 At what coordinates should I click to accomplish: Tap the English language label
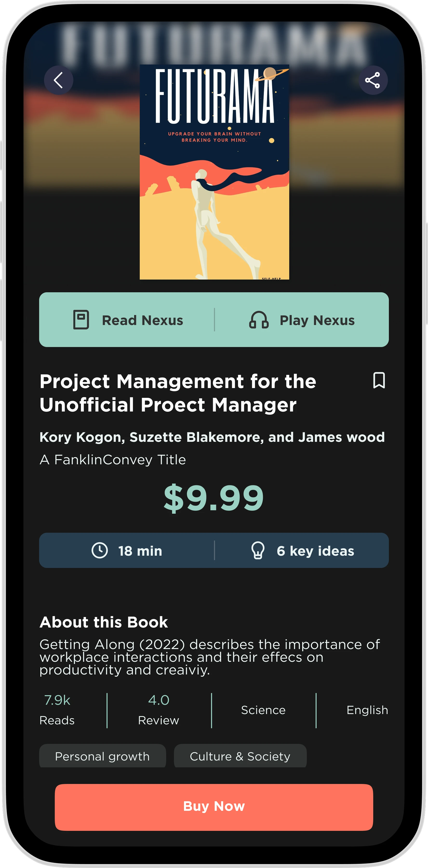367,710
